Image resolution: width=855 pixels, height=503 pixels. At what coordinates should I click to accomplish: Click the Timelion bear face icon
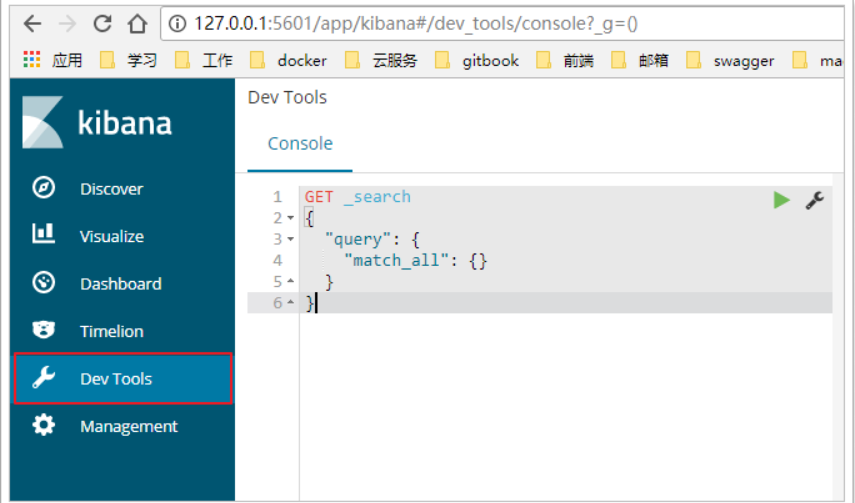tap(43, 330)
